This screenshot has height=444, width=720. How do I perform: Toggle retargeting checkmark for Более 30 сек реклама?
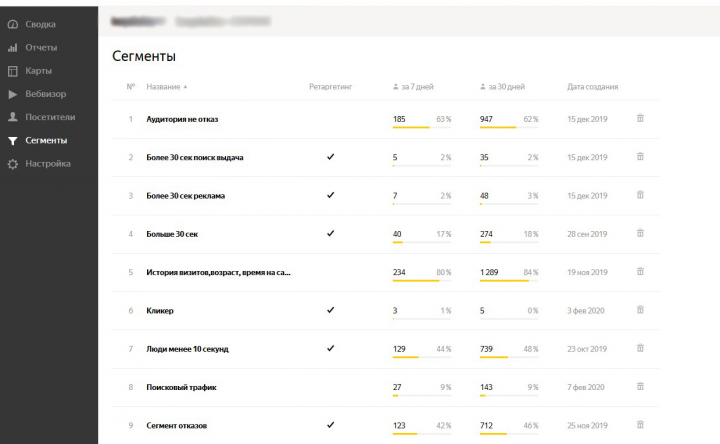point(330,195)
